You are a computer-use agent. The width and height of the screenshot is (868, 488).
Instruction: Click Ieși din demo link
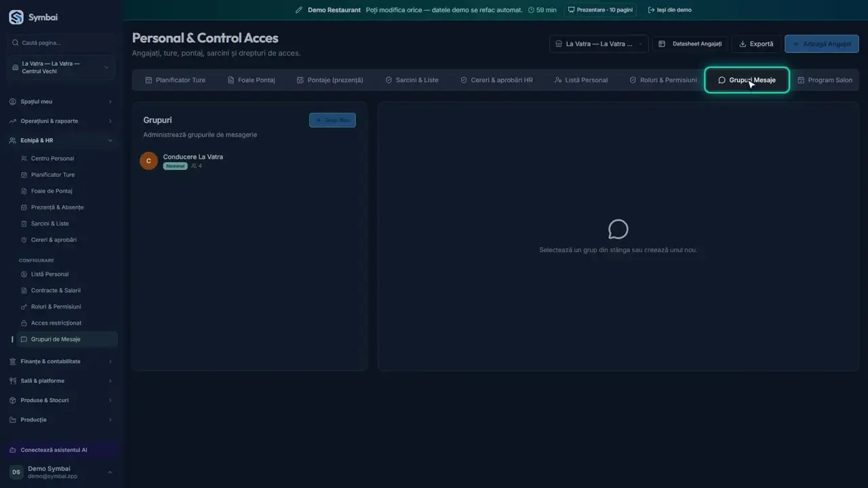click(x=670, y=10)
